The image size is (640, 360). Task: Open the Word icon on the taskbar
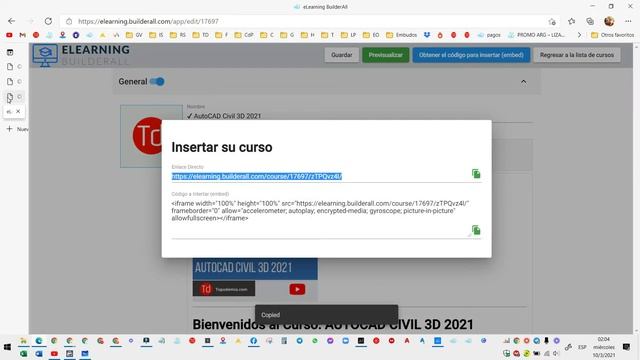[39, 353]
